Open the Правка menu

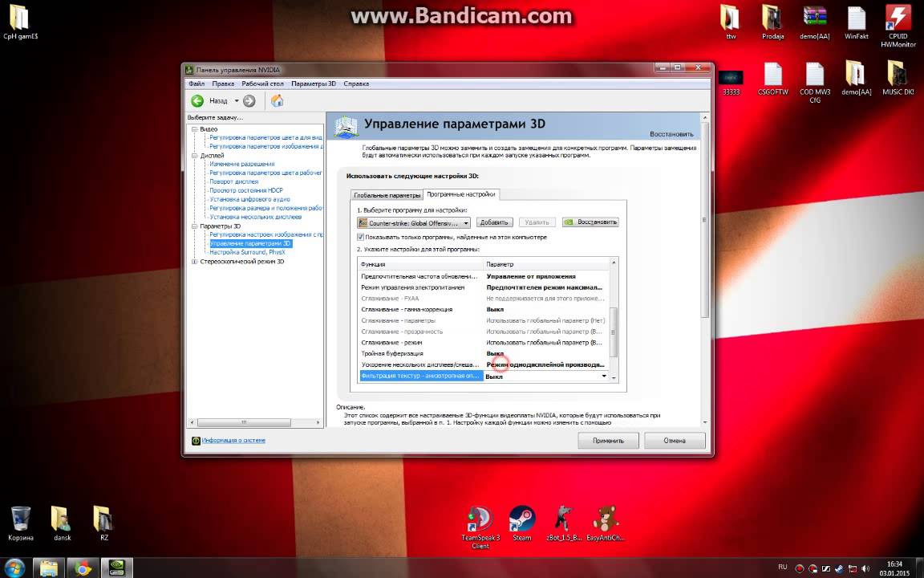click(x=223, y=83)
